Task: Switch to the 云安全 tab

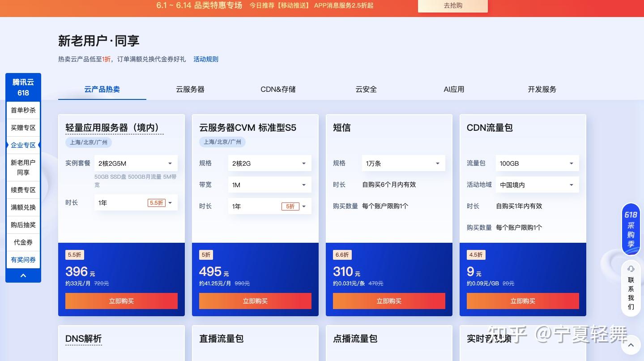Action: tap(366, 89)
